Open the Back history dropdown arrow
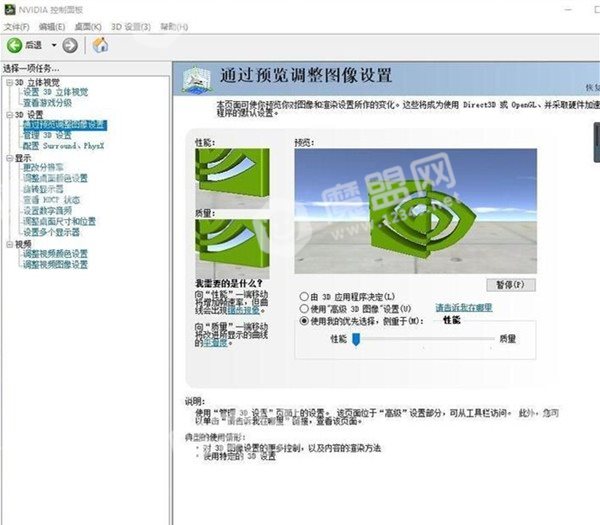The image size is (600, 525). (54, 46)
